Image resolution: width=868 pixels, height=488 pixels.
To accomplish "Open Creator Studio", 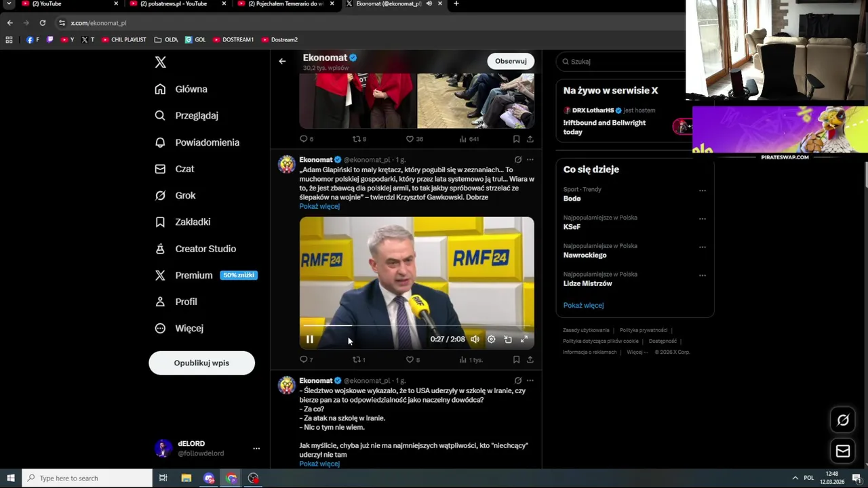I will [x=195, y=249].
